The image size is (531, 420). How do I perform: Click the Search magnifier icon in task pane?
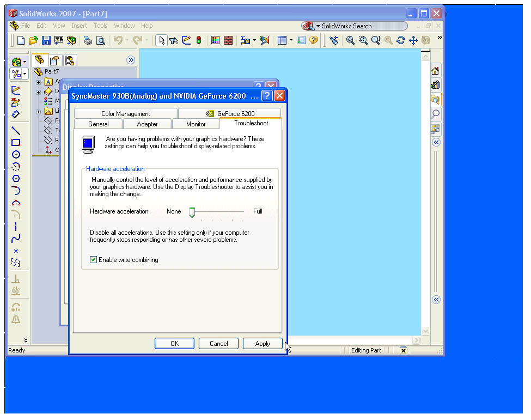[x=436, y=114]
